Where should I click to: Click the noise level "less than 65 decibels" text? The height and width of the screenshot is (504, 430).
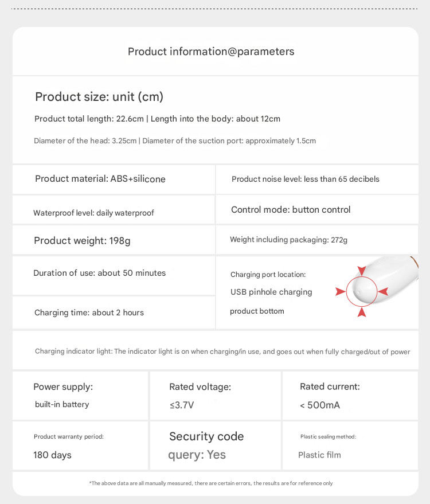[x=305, y=179]
